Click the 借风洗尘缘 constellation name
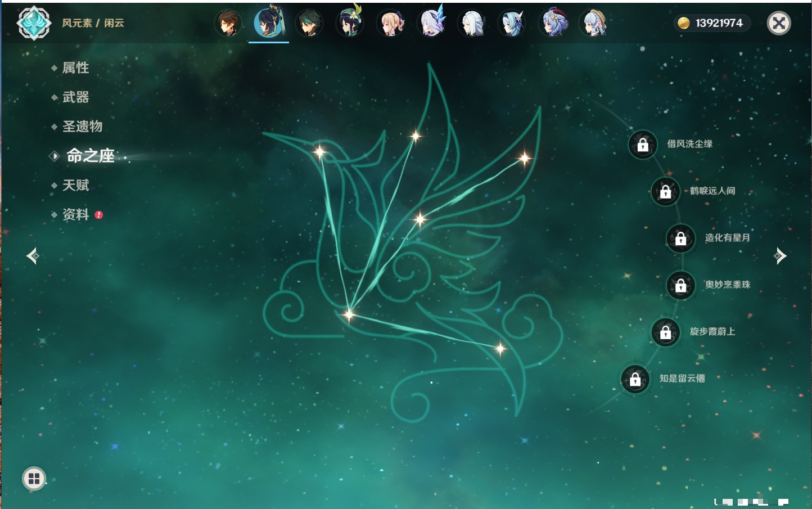This screenshot has height=509, width=812. tap(690, 144)
